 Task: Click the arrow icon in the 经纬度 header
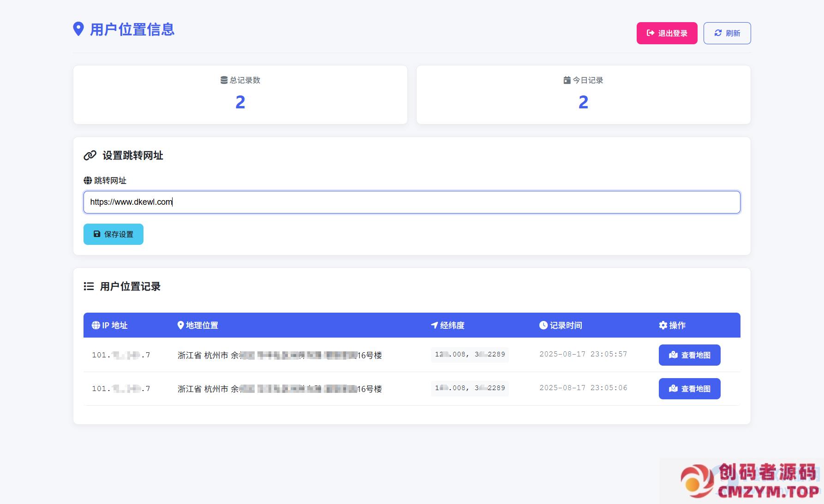(434, 325)
